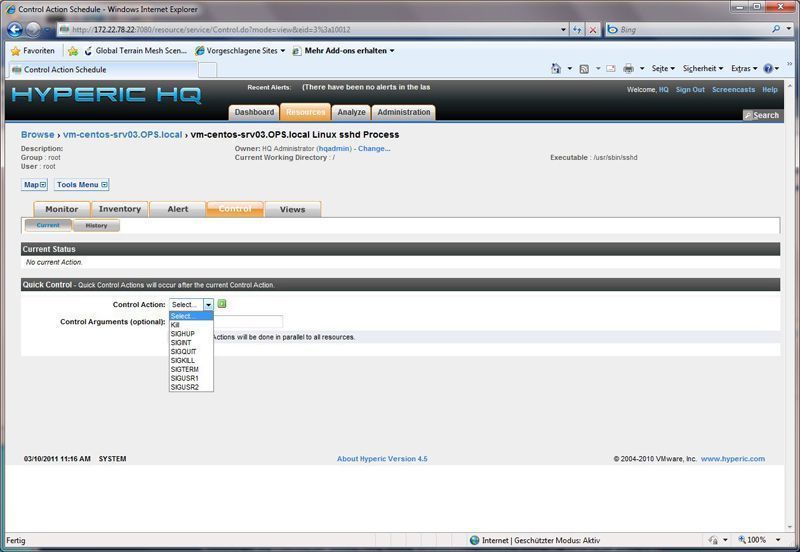Choose SIGHUP from the control action list
This screenshot has width=800, height=552.
(191, 334)
